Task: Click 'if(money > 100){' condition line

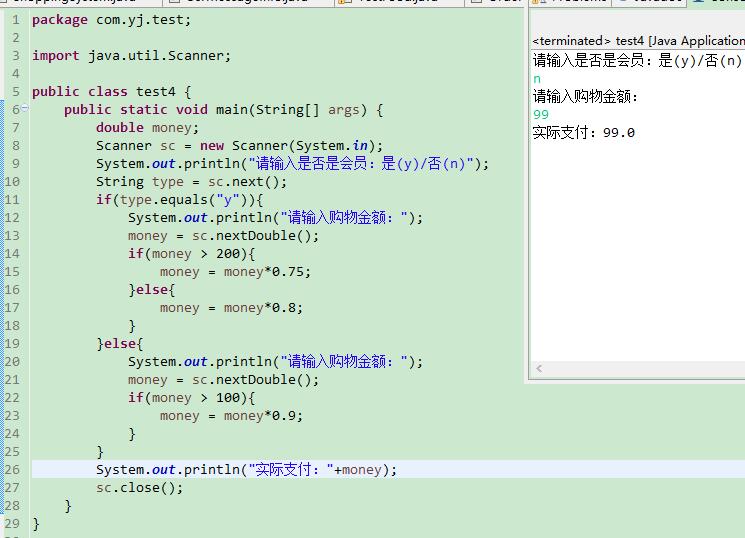Action: [191, 398]
